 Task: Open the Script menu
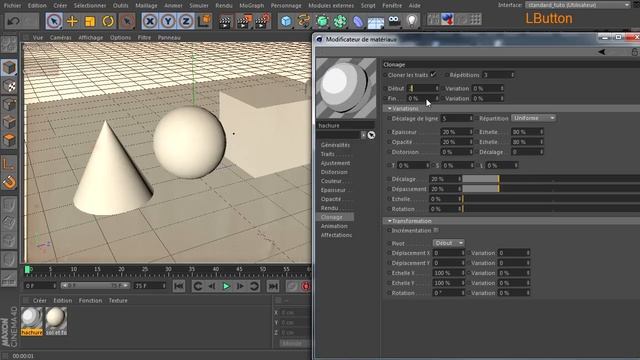[368, 6]
